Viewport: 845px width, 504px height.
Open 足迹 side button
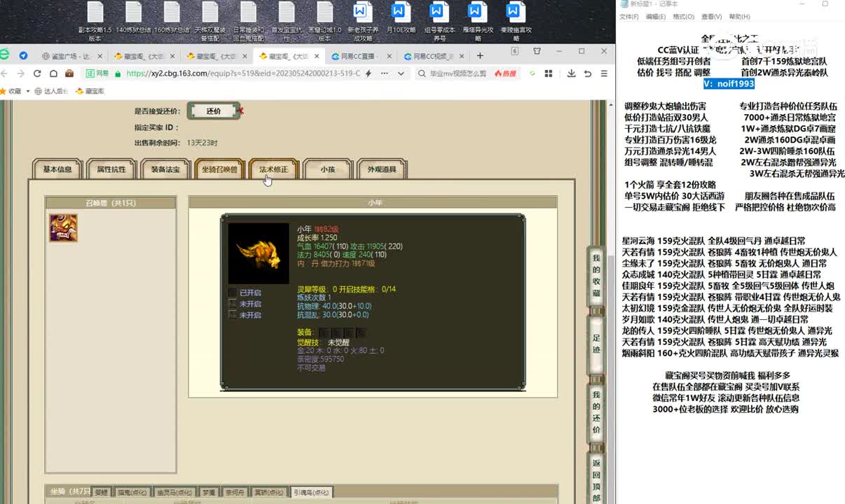tap(596, 344)
